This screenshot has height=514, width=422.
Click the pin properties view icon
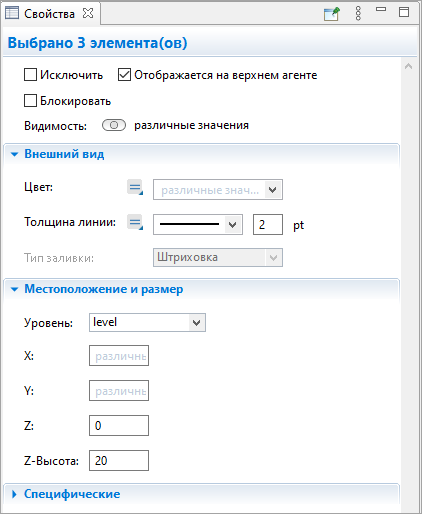pyautogui.click(x=332, y=14)
